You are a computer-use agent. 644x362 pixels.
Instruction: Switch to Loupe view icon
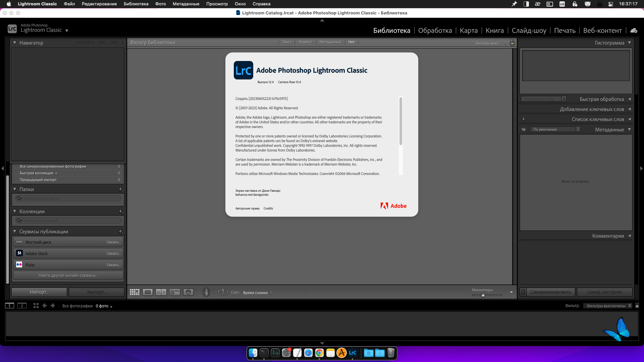[148, 292]
